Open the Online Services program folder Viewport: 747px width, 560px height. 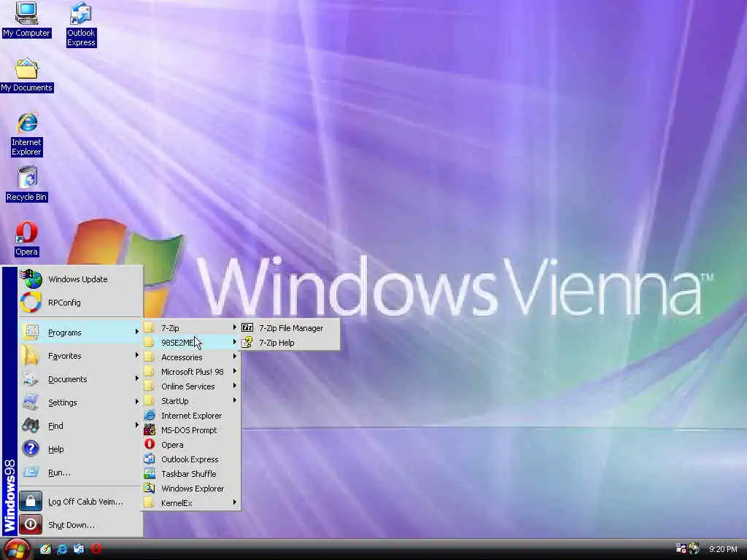click(191, 386)
